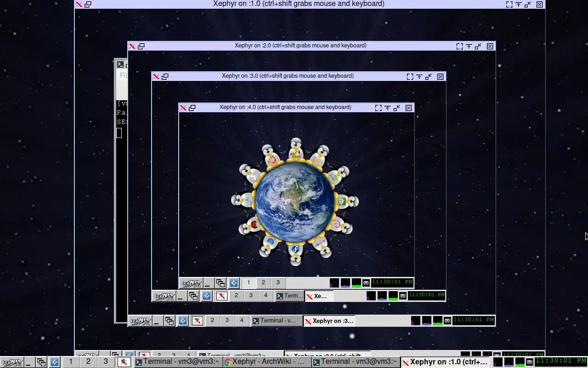Click the Xephyr on :4.0 title bar text
Viewport: 588px width, 368px height.
[x=285, y=107]
